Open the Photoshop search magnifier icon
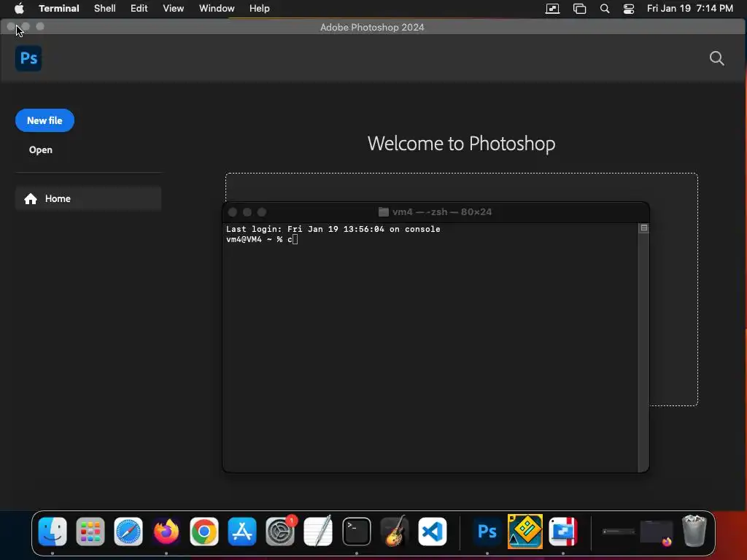This screenshot has width=747, height=560. pos(716,58)
